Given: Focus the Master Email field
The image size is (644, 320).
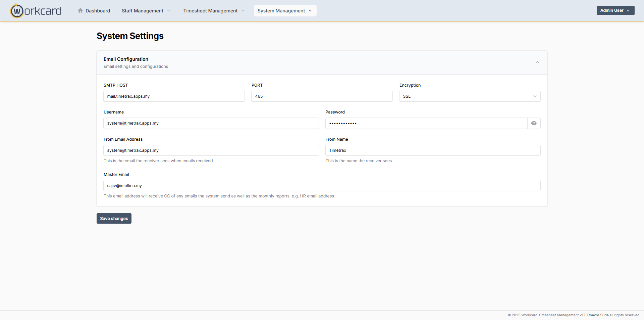Looking at the screenshot, I should pos(322,186).
